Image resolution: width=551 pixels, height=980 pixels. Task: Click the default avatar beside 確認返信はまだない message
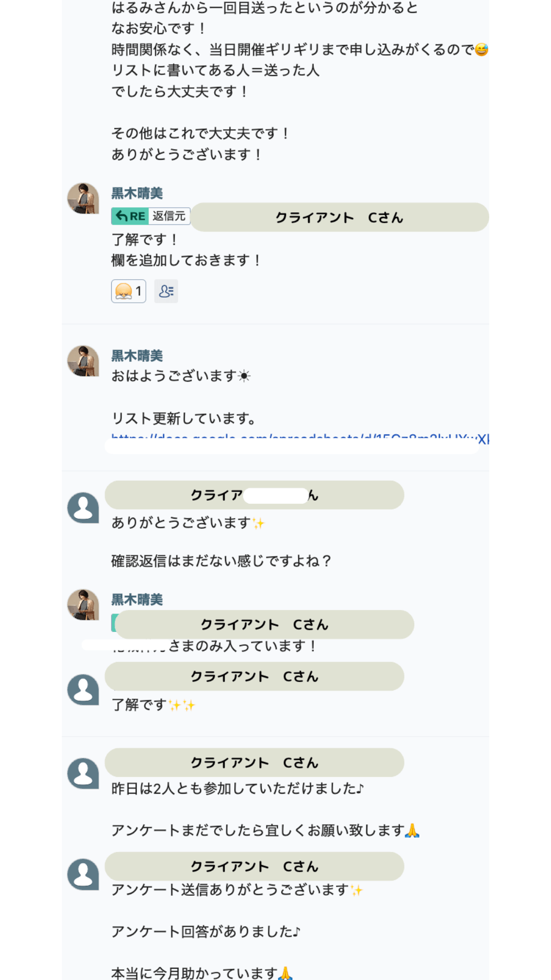coord(83,508)
